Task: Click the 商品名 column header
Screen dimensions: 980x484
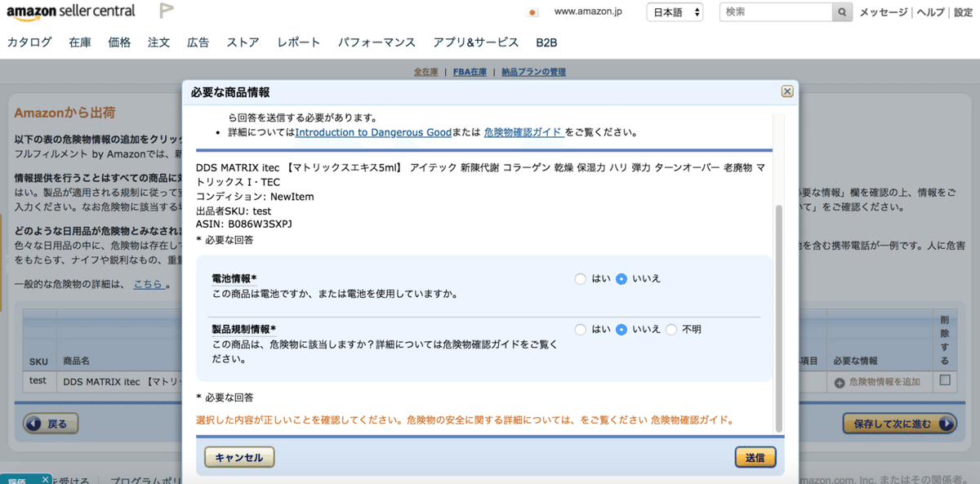Action: [76, 361]
